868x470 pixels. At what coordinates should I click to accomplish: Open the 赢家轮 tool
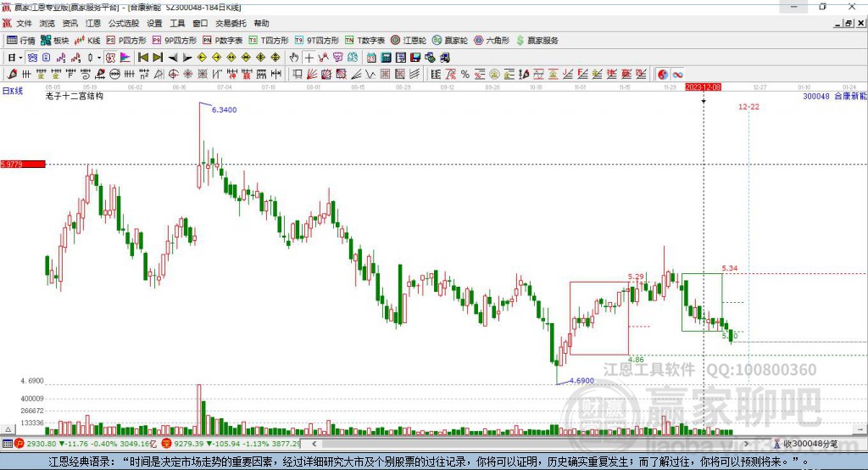pos(450,41)
